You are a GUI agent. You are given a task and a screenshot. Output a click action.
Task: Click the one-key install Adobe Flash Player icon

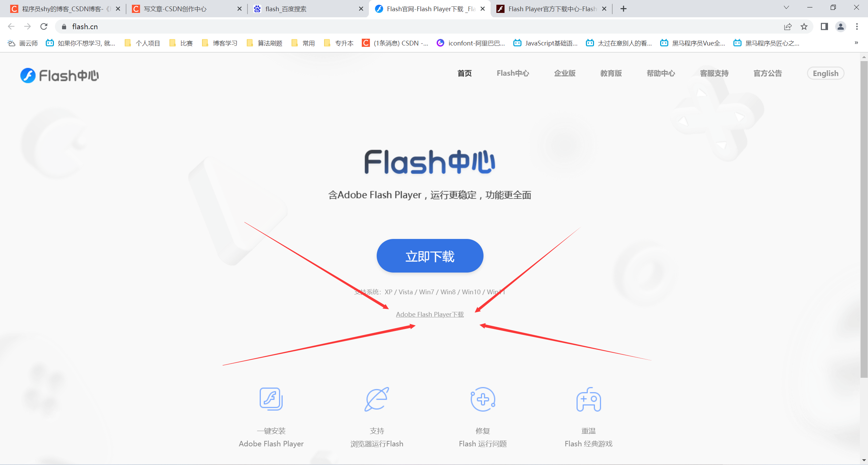click(271, 399)
